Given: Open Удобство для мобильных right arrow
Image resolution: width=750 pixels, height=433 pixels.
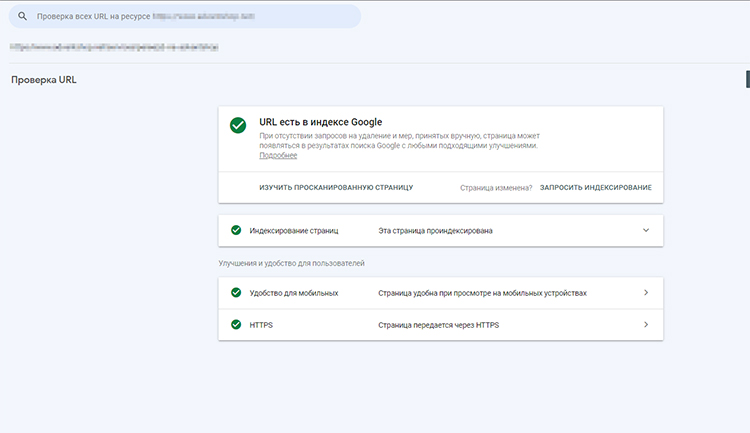Looking at the screenshot, I should click(x=646, y=293).
